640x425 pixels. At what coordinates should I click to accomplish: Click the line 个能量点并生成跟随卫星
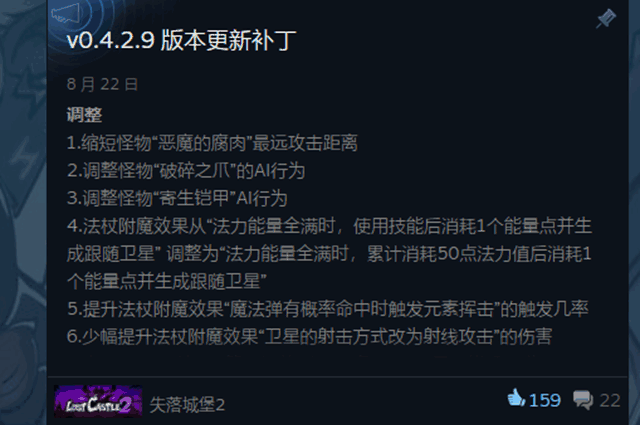(167, 281)
